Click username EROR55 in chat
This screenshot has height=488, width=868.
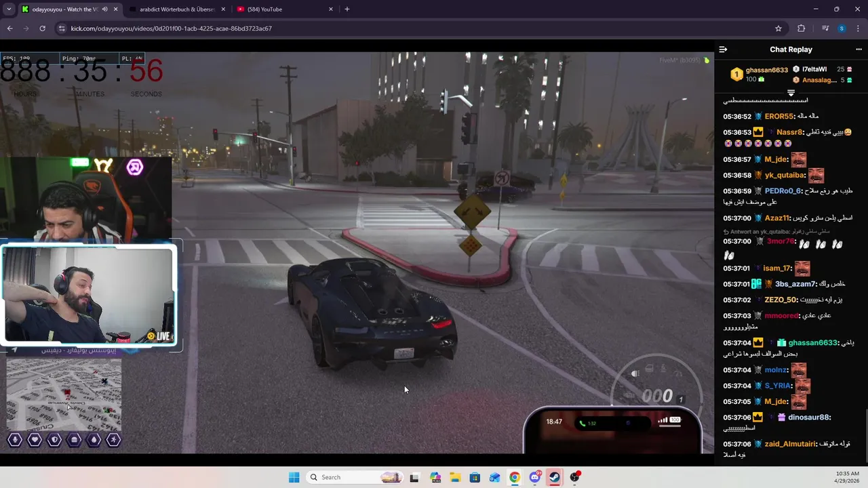pyautogui.click(x=778, y=117)
